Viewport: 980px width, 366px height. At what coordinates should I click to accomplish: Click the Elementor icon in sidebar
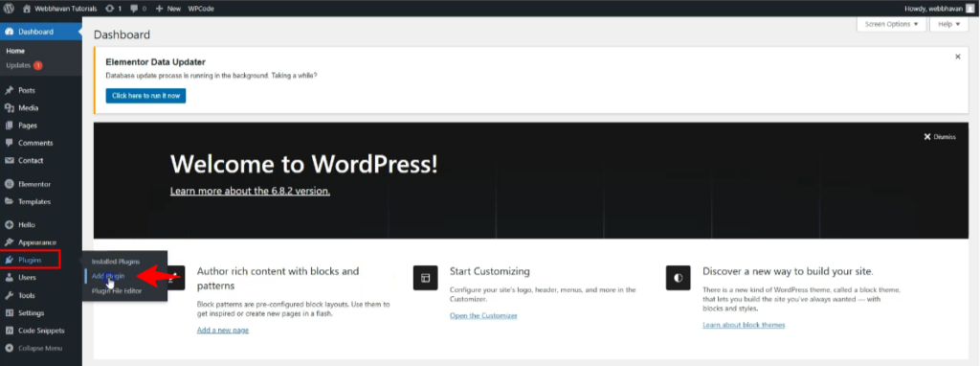click(x=10, y=184)
